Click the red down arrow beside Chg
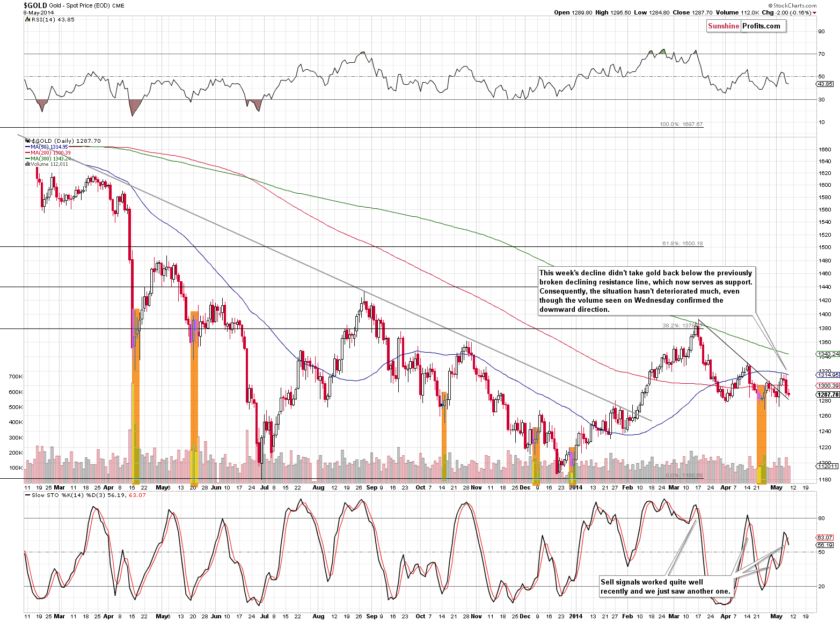 (815, 13)
